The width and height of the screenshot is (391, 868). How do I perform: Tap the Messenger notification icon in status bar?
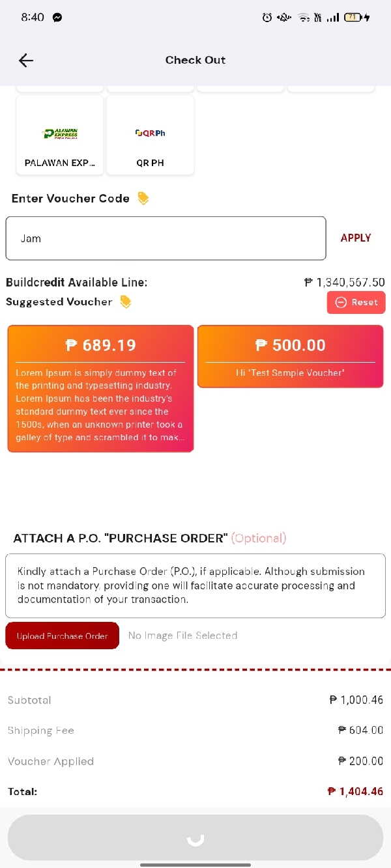(x=57, y=18)
